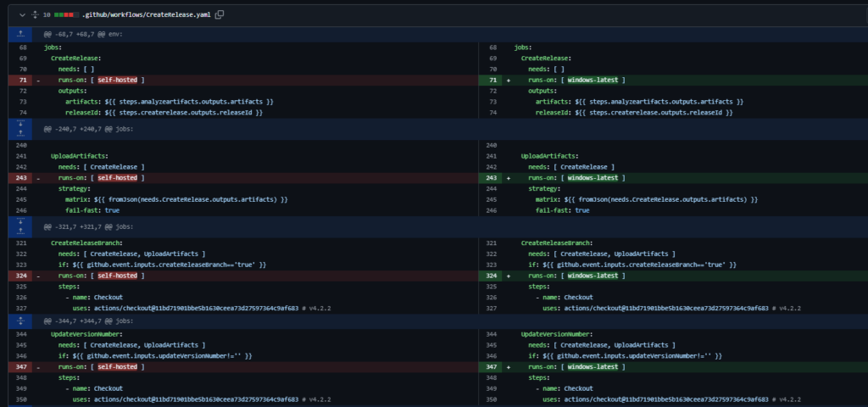Expand all lines icon in file header
The height and width of the screenshot is (407, 868).
pos(36,15)
